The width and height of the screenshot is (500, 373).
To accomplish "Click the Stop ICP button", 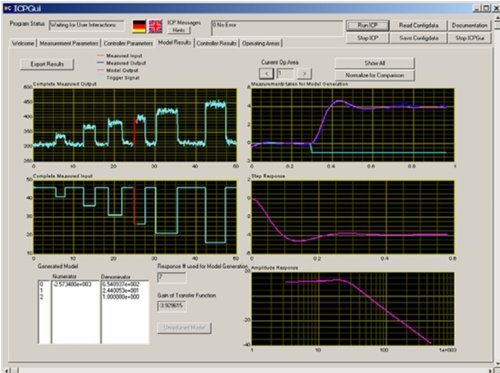I will tap(367, 38).
